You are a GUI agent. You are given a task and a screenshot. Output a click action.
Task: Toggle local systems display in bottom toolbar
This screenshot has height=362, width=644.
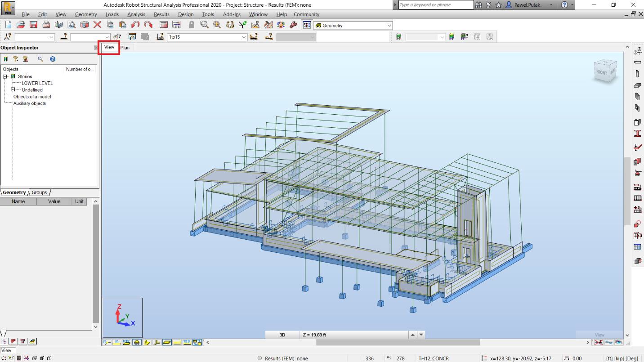[x=157, y=342]
